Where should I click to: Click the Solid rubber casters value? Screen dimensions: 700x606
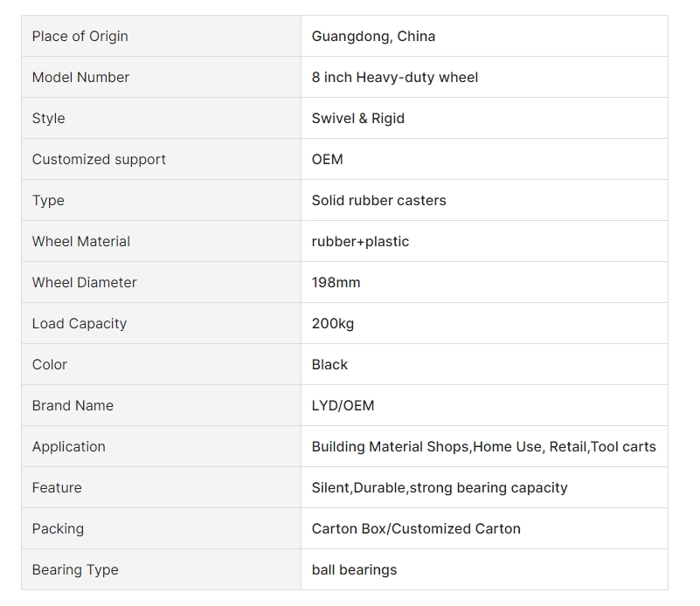coord(378,200)
